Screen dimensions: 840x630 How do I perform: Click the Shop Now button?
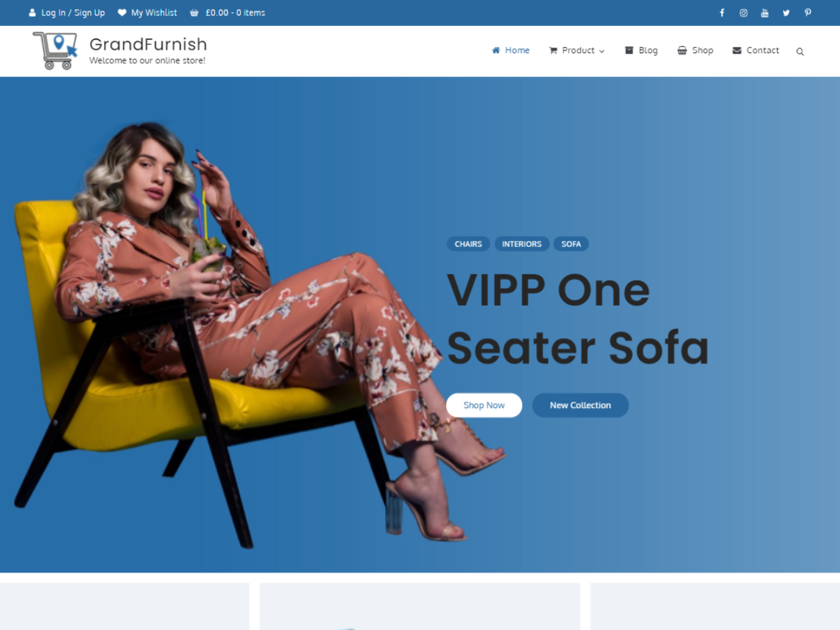point(484,405)
